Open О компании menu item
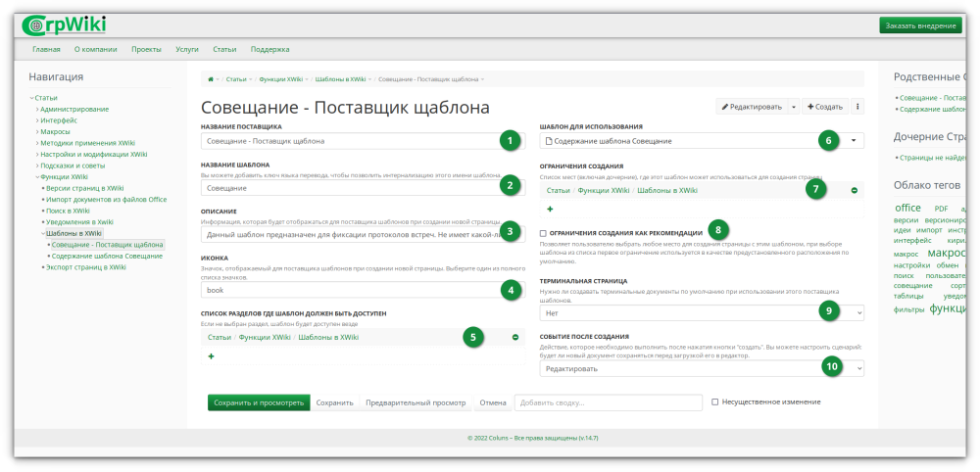Image resolution: width=980 pixels, height=472 pixels. point(96,49)
